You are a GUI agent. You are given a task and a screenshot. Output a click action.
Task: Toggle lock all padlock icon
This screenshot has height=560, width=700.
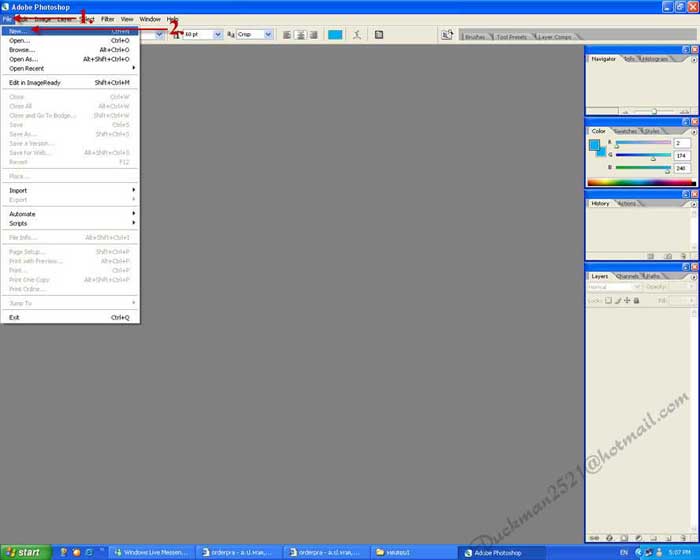coord(637,301)
